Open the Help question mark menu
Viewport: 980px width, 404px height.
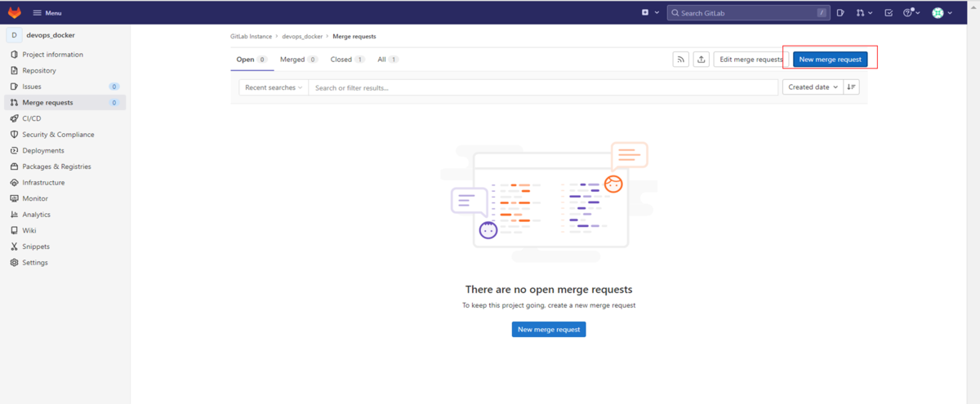[911, 13]
